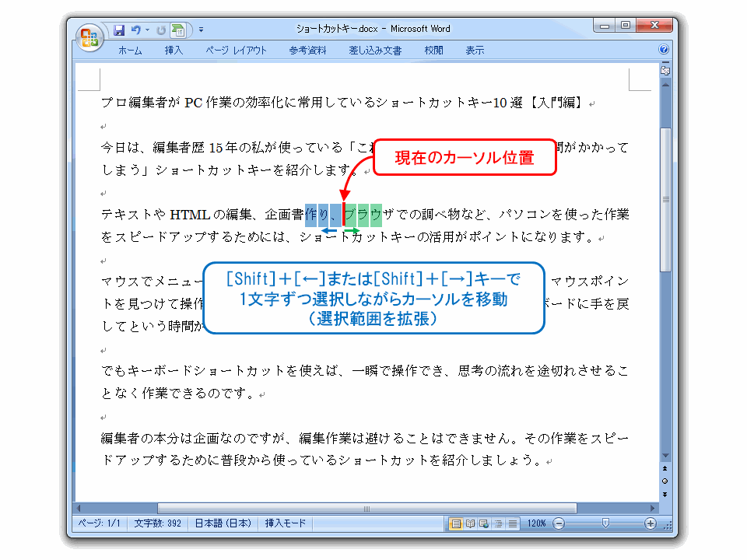Click the Next Page double-arrow button
747x560 pixels.
pos(665,495)
